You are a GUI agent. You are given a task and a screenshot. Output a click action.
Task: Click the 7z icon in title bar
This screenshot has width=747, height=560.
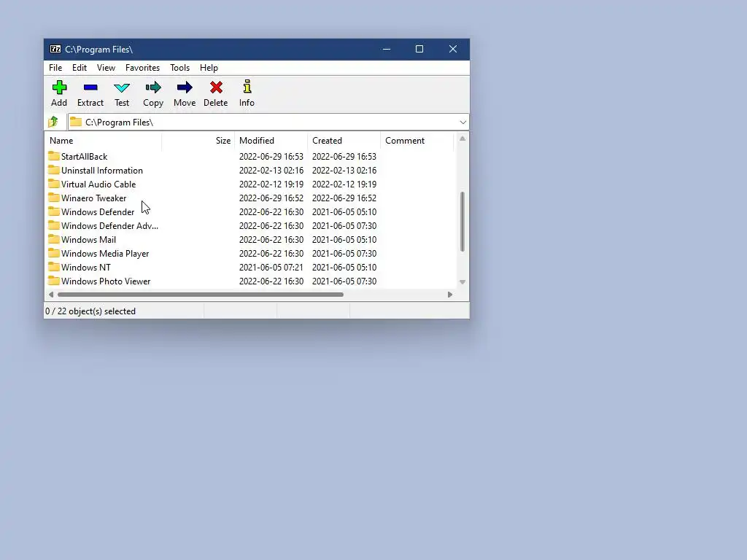[x=55, y=49]
